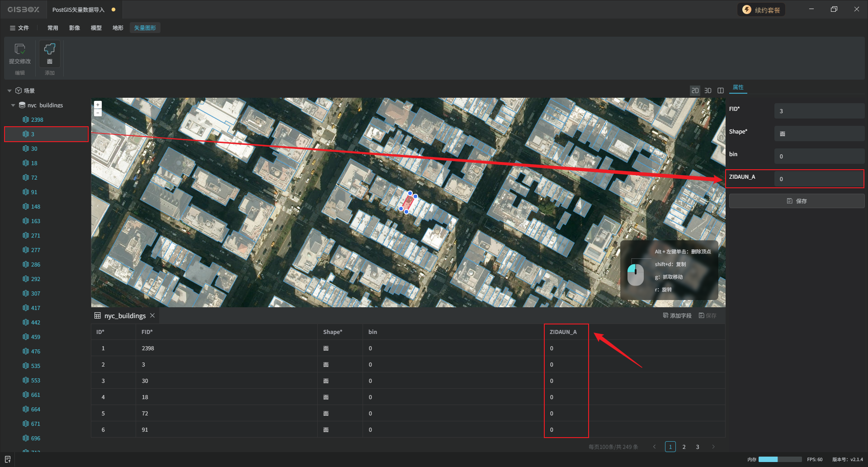Screen dimensions: 868x467
Task: Click the add field (添加字段) button
Action: (x=677, y=316)
